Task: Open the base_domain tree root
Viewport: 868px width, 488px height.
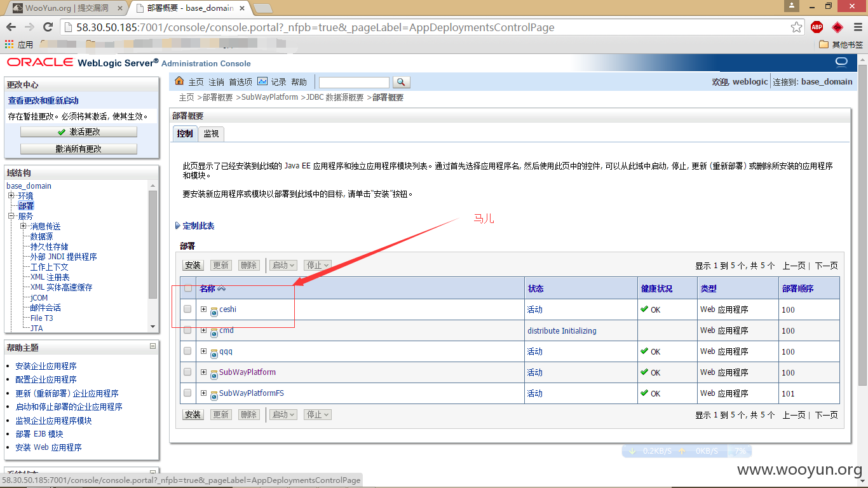Action: pyautogui.click(x=29, y=186)
